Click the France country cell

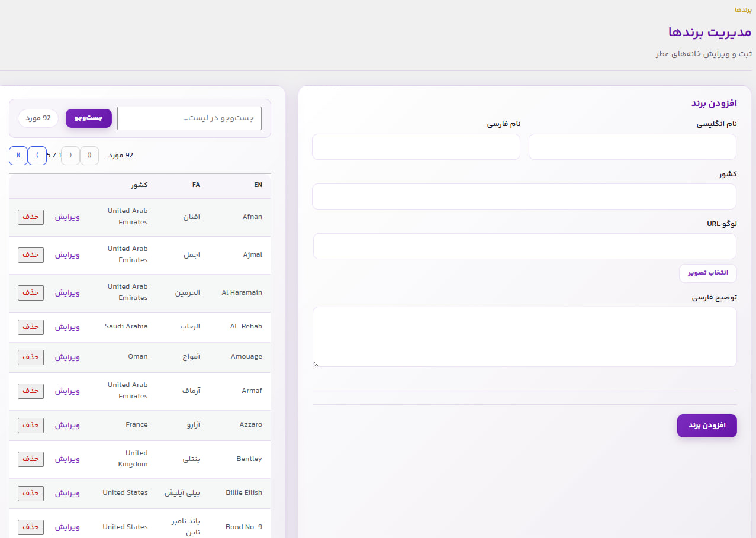137,424
